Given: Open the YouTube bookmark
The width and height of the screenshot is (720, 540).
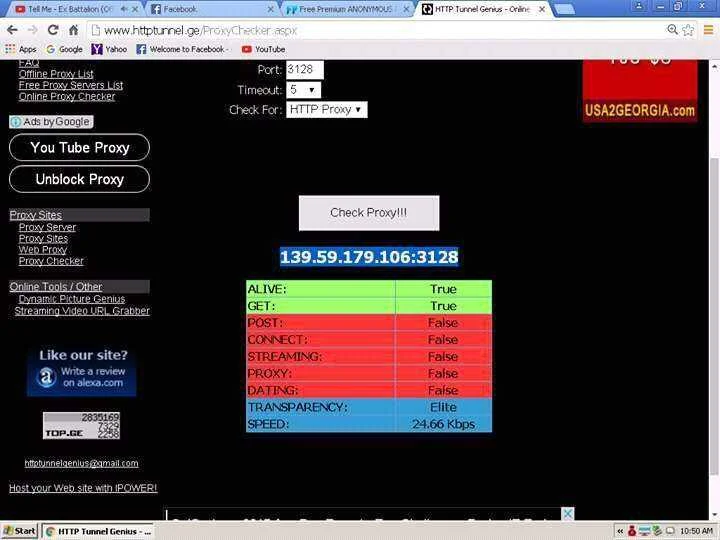Looking at the screenshot, I should [264, 49].
